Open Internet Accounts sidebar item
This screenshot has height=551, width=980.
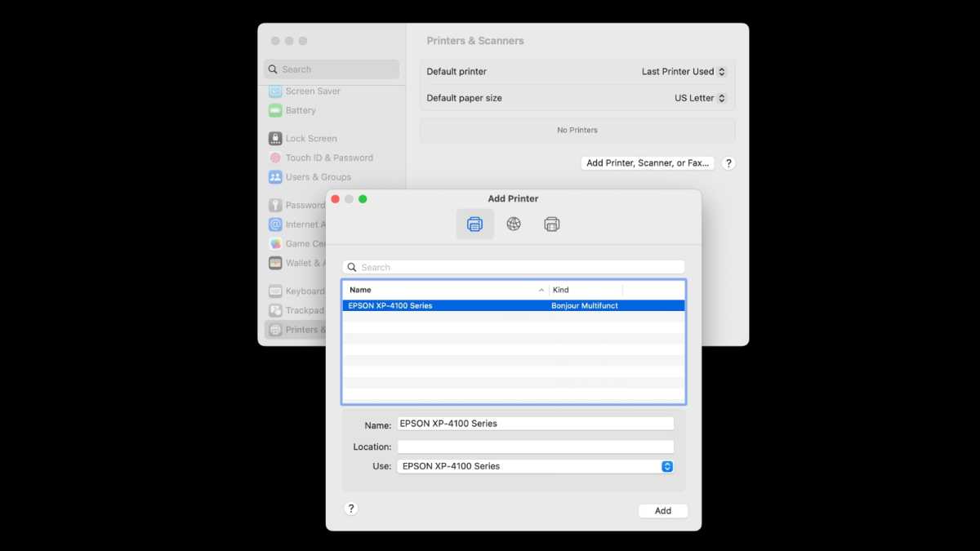click(296, 224)
